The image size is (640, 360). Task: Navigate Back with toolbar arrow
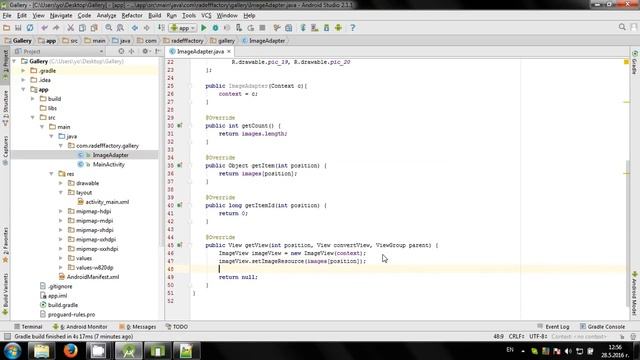tap(135, 28)
